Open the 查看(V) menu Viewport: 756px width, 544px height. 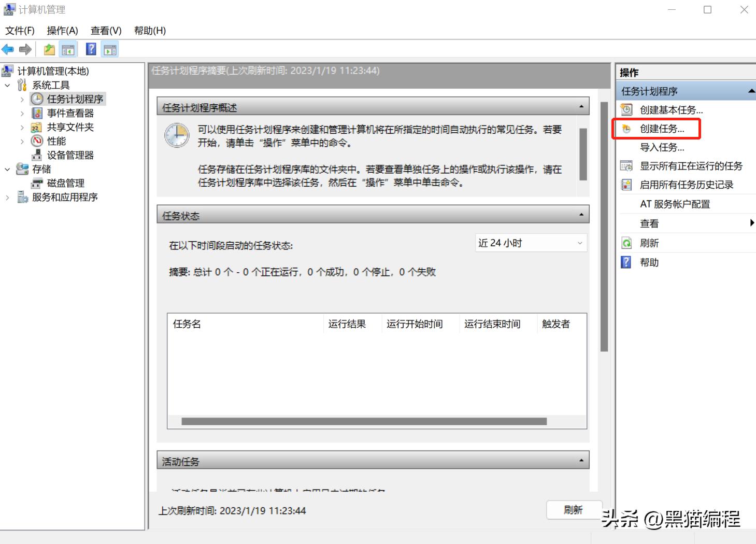point(105,31)
